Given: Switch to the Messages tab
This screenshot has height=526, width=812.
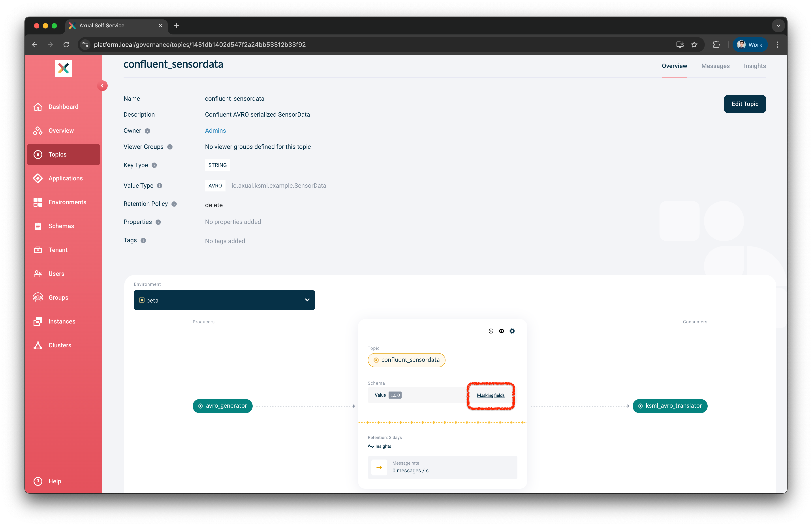Looking at the screenshot, I should 715,66.
